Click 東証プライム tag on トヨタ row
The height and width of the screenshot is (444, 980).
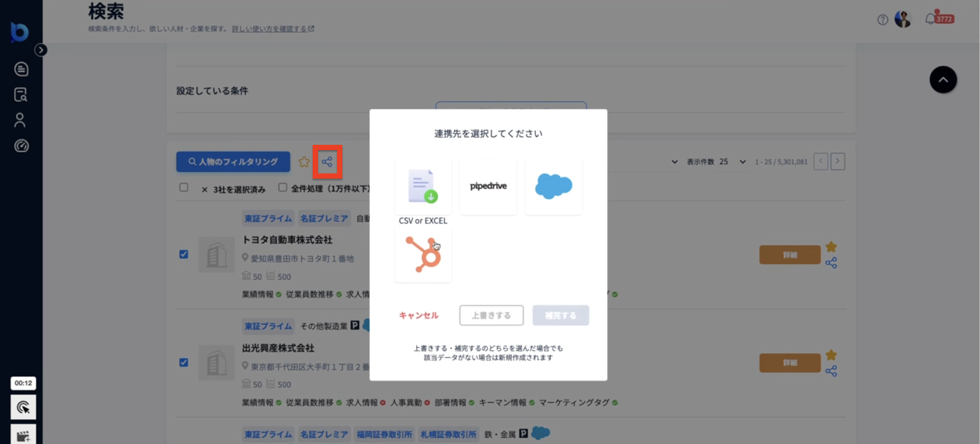tap(268, 218)
